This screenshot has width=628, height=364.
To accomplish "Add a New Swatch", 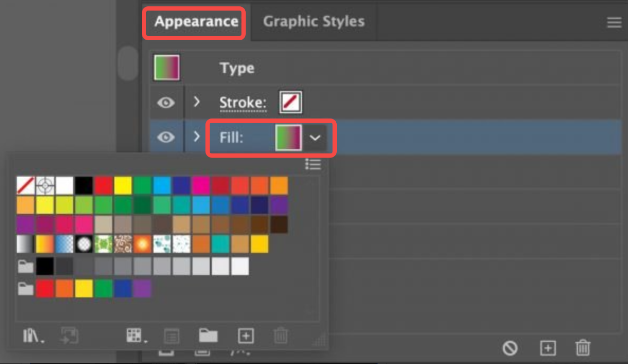I will (x=245, y=335).
